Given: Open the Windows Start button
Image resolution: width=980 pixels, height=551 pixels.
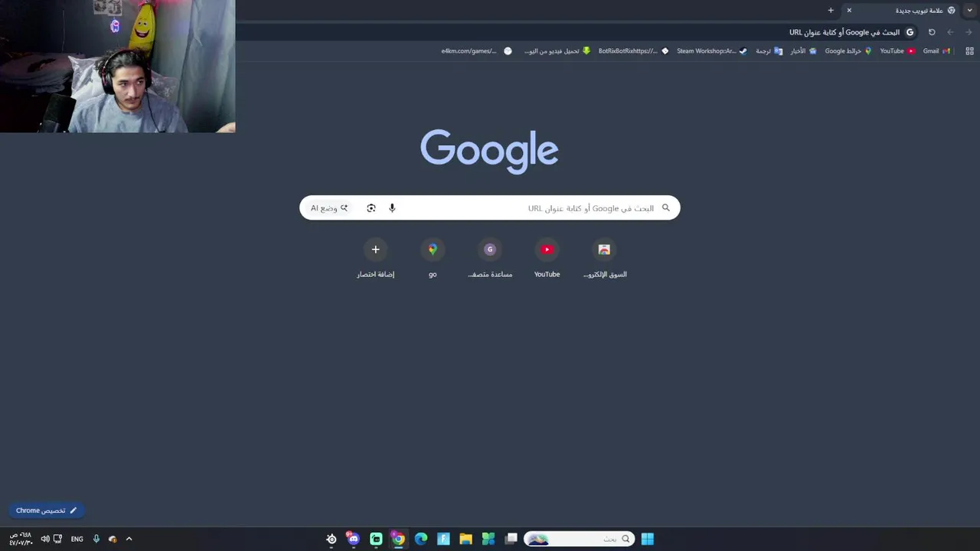Looking at the screenshot, I should pyautogui.click(x=647, y=539).
